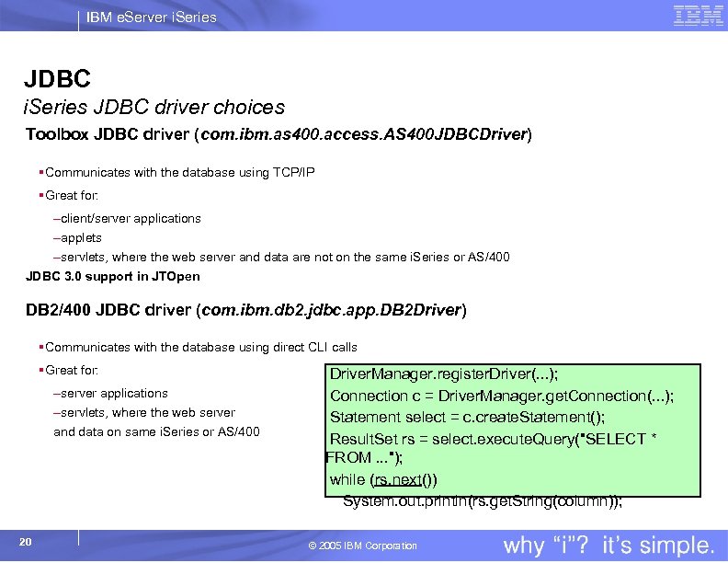Screen dimensions: 728x563
Task: Click the 'Toolbox JDBC driver' heading
Action: point(279,134)
